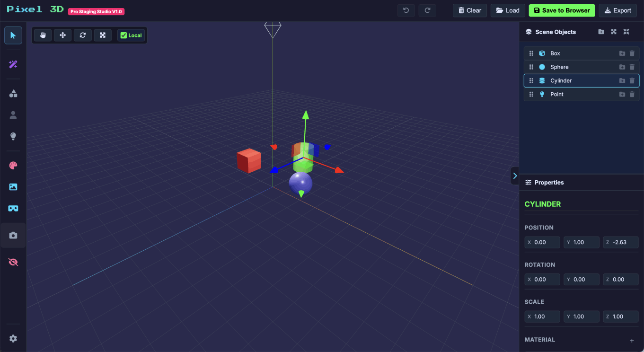Edit Position X field
644x352 pixels.
(x=542, y=242)
